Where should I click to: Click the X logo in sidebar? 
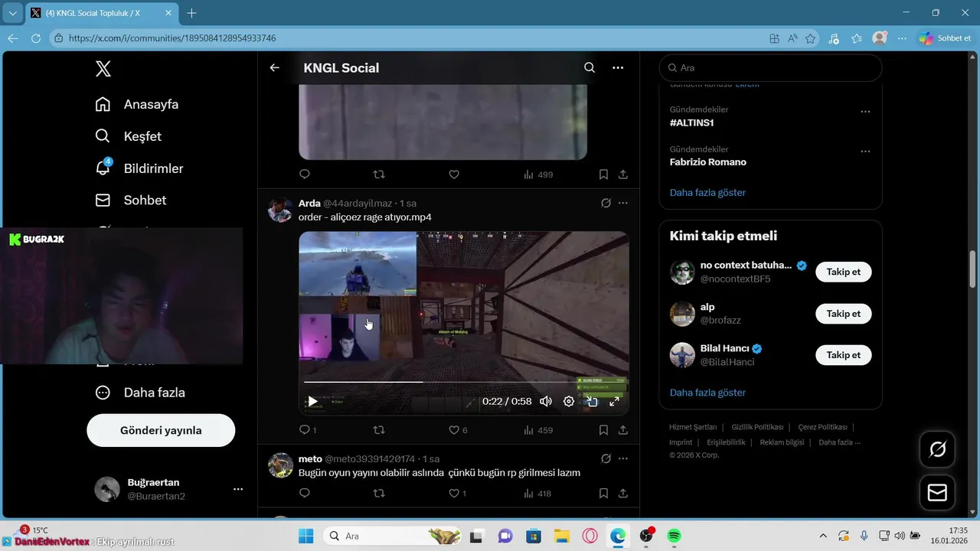point(103,69)
